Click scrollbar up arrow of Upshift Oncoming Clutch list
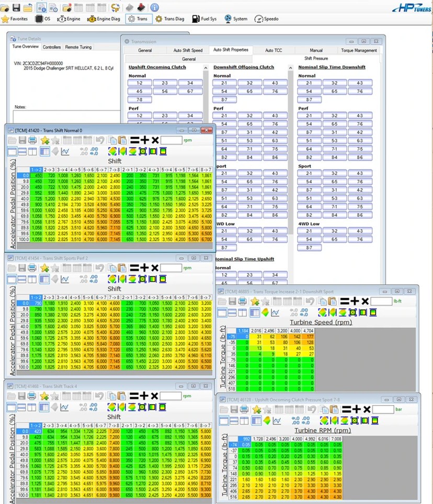 [206, 68]
